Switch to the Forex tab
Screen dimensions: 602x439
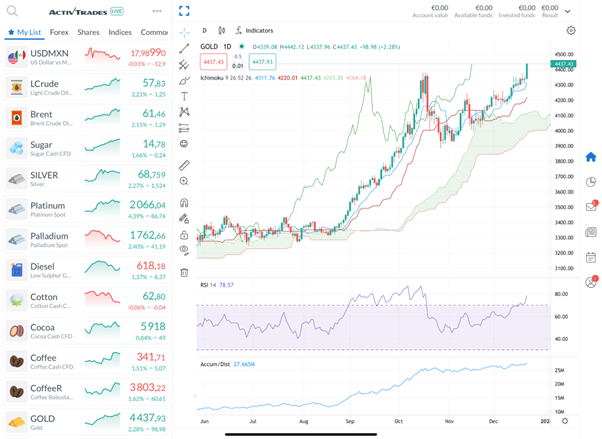[x=59, y=32]
